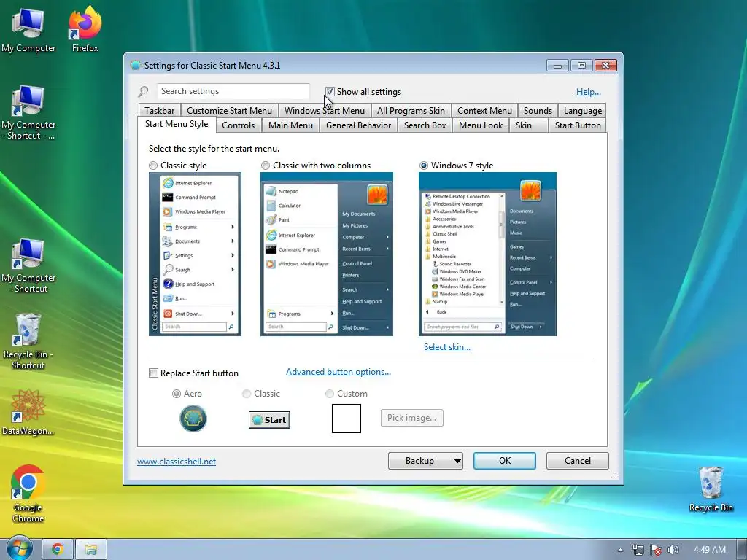Switch to the Start Button tab

tap(578, 125)
